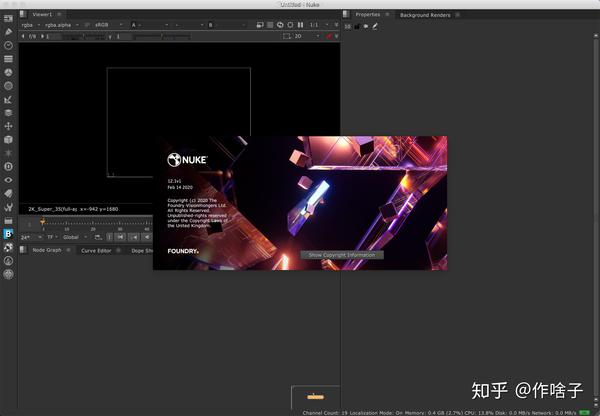Open the 24 fps dropdown

click(x=31, y=237)
